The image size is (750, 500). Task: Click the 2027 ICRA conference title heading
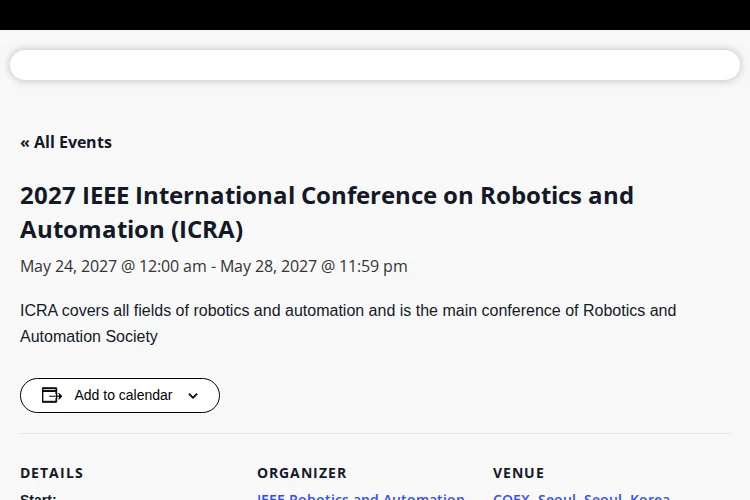327,212
